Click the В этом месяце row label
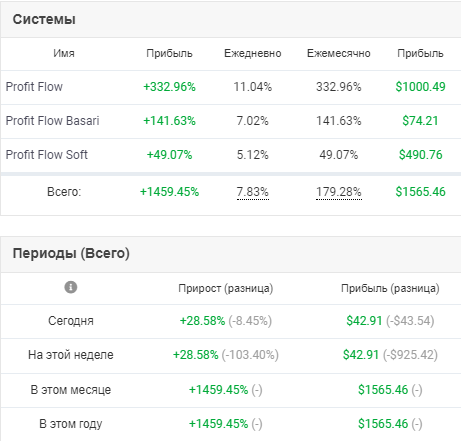This screenshot has height=441, width=461. pyautogui.click(x=71, y=390)
